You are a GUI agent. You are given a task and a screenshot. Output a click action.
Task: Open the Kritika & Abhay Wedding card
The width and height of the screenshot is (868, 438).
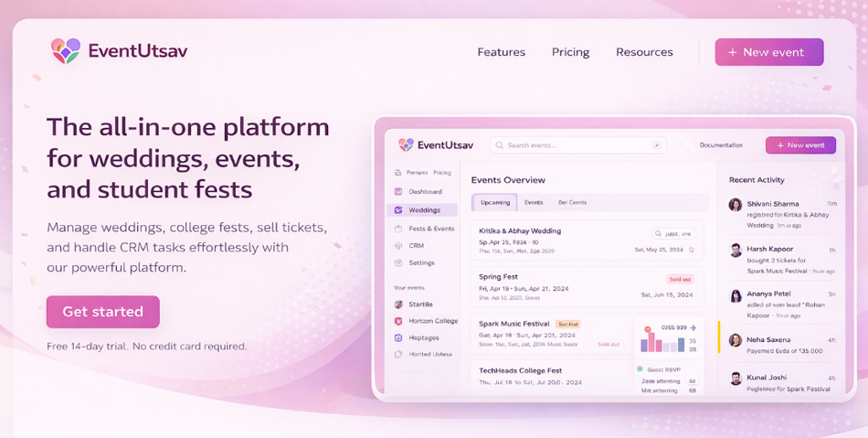(x=587, y=240)
